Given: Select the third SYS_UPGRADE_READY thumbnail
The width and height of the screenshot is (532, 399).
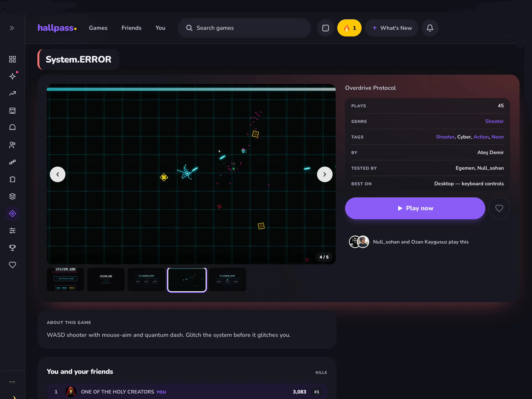Looking at the screenshot, I should [146, 280].
